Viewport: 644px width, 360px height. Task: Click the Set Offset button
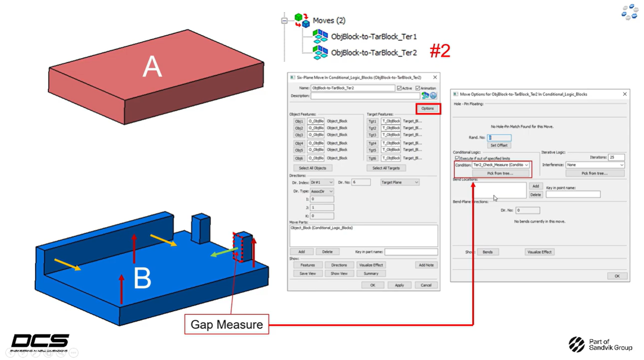pyautogui.click(x=499, y=145)
